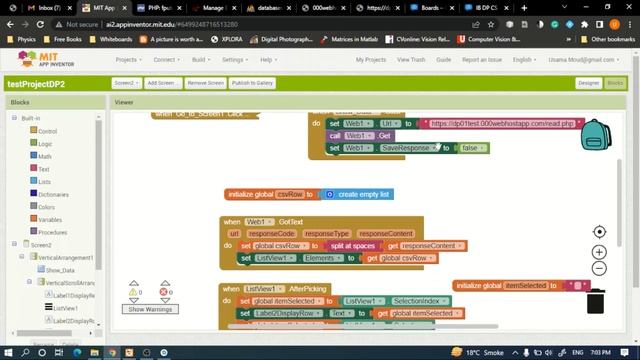Screen dimensions: 640x360
Task: Click the red error counter icon
Action: (163, 292)
